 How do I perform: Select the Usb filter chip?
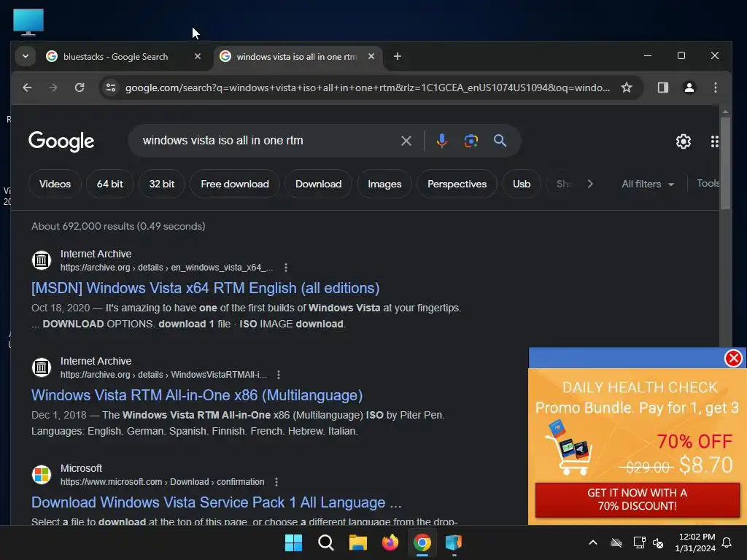tap(522, 184)
